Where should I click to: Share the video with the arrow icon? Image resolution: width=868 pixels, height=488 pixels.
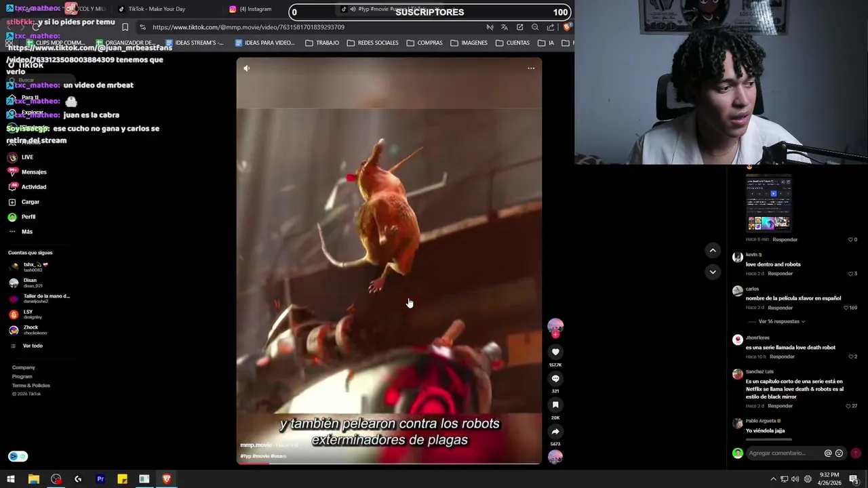tap(555, 431)
